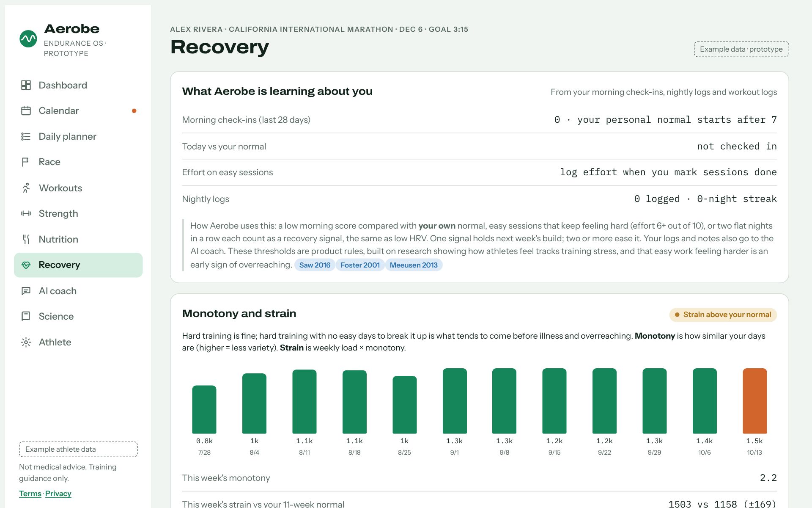Open the Foster 2001 citation
Image resolution: width=812 pixels, height=508 pixels.
coord(360,265)
